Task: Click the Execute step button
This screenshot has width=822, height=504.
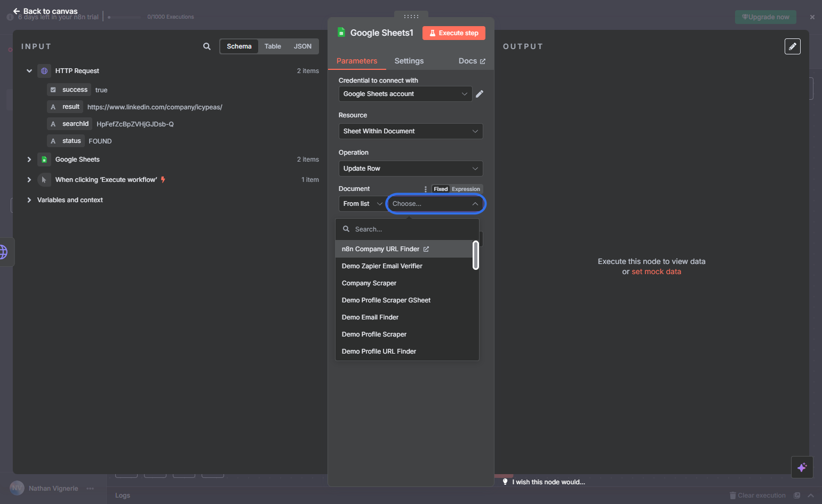Action: pos(454,33)
